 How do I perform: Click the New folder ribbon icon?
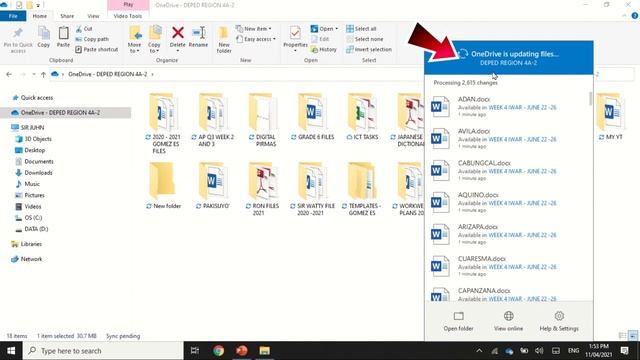[224, 33]
